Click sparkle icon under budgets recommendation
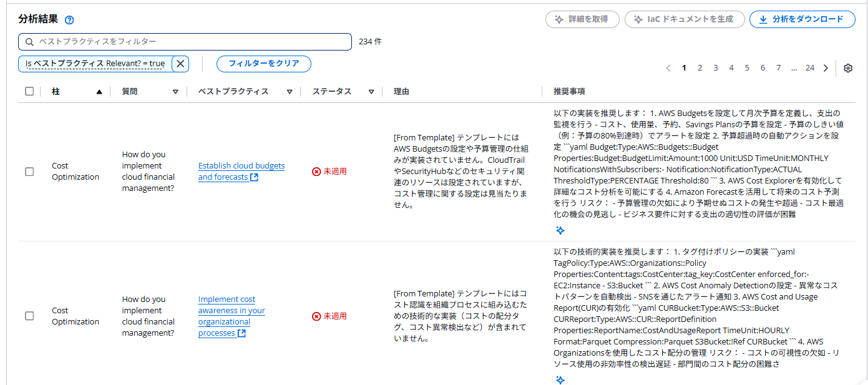The image size is (868, 385). click(560, 230)
